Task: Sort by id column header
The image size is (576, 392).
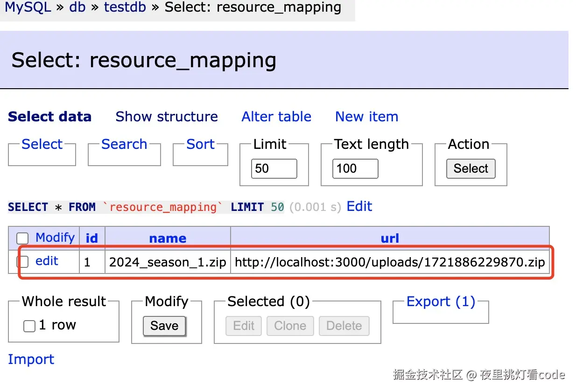Action: 92,238
